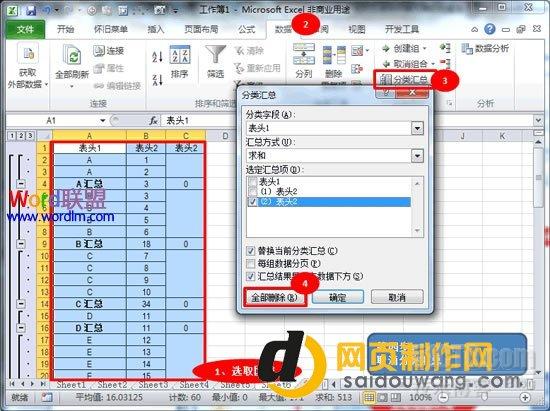Switch to the 页面布局 tab

click(x=201, y=29)
